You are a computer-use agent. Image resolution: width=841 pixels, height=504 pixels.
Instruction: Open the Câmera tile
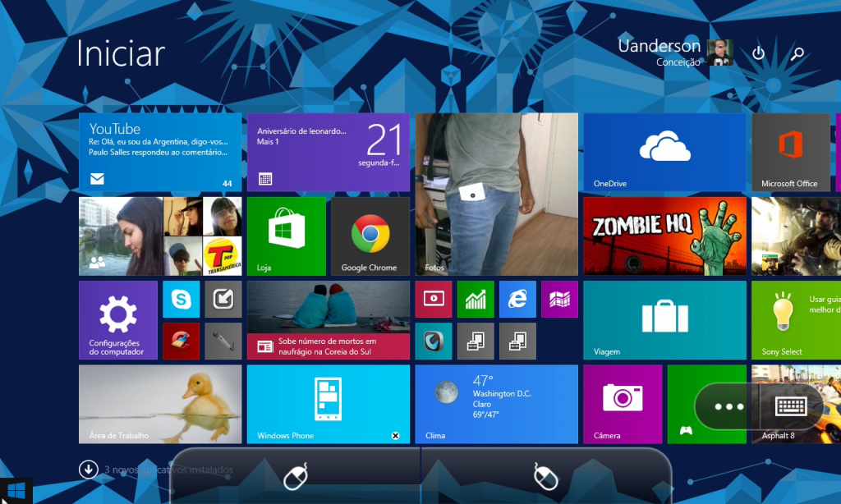pyautogui.click(x=622, y=404)
